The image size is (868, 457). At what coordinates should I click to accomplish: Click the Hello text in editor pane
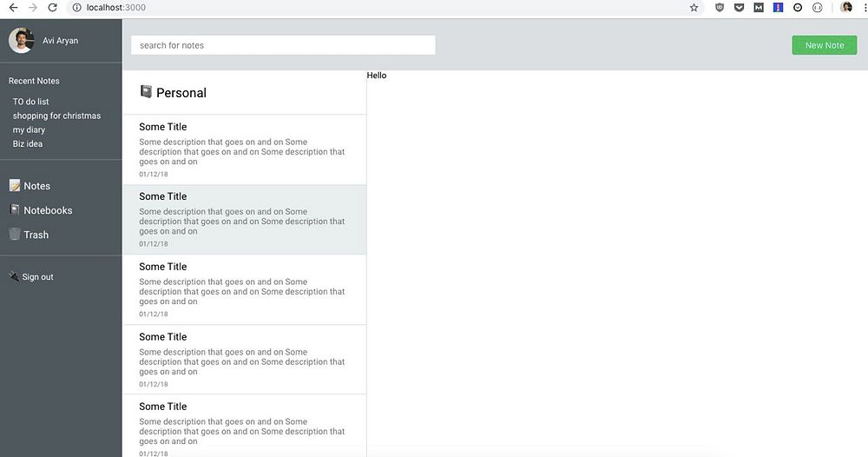pyautogui.click(x=377, y=76)
